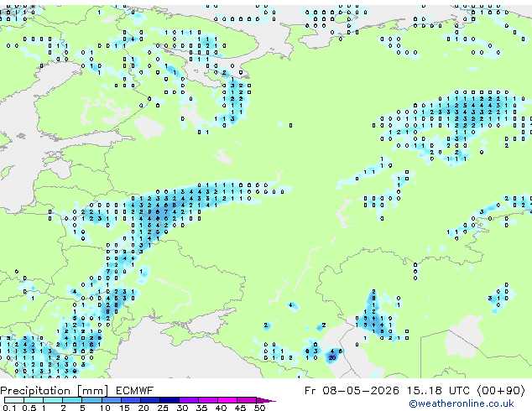The width and height of the screenshot is (532, 411).
Task: Click the '(00+90)' forecast offset text
Action: [x=501, y=391]
